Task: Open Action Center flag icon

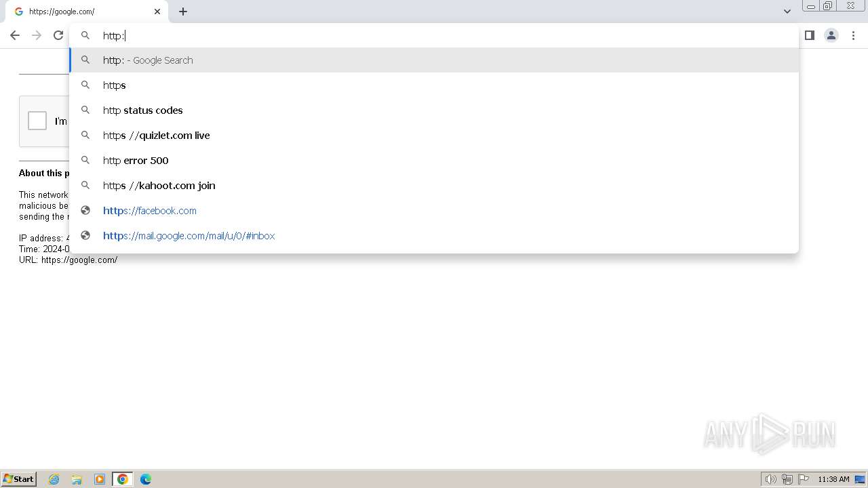Action: [x=804, y=479]
